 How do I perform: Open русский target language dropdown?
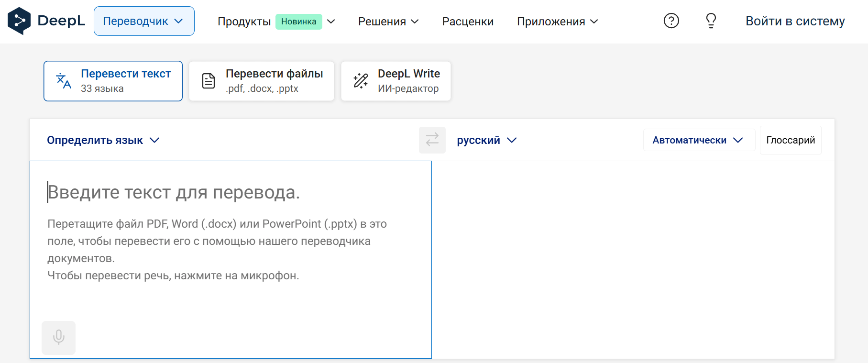[x=487, y=140]
